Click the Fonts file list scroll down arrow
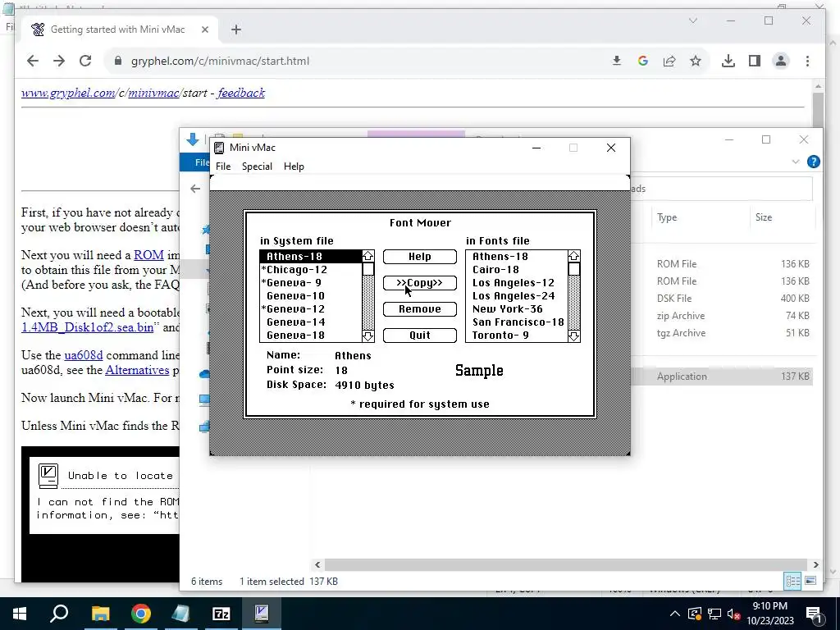The width and height of the screenshot is (840, 630). point(573,336)
